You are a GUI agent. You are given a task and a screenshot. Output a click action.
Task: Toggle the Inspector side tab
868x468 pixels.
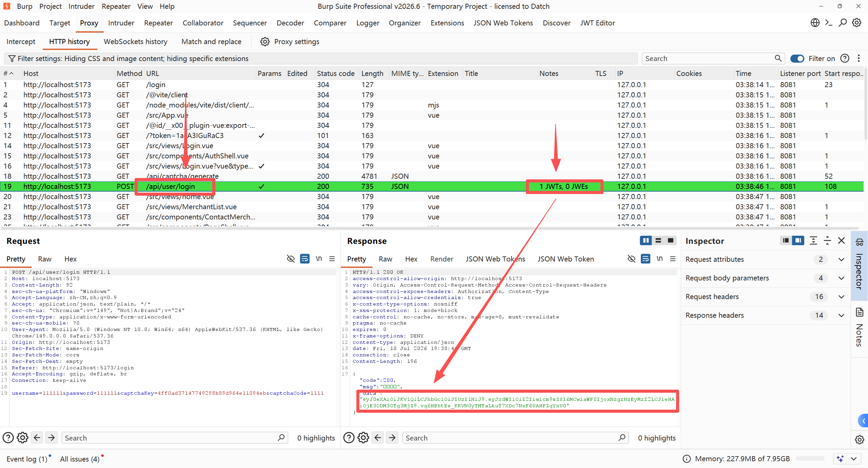point(860,266)
